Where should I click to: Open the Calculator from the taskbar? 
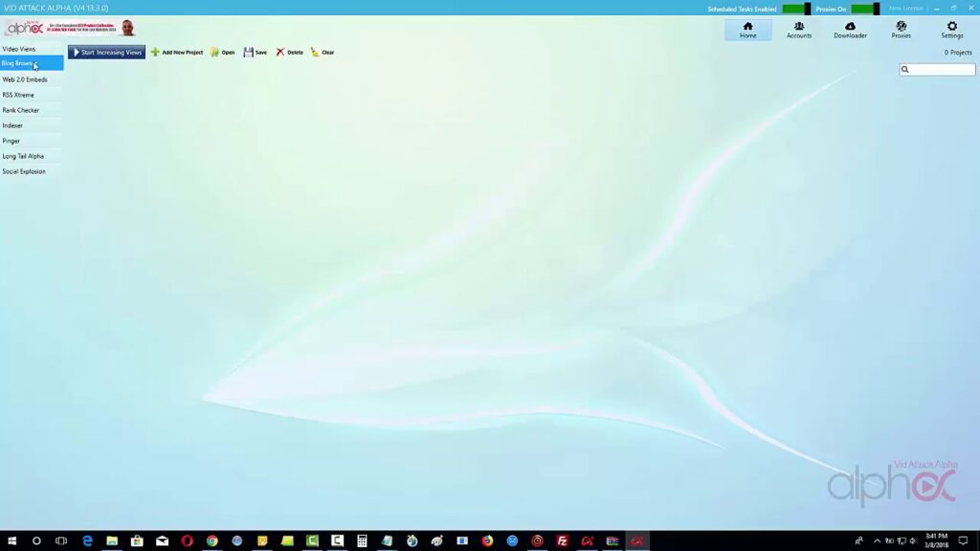[362, 541]
